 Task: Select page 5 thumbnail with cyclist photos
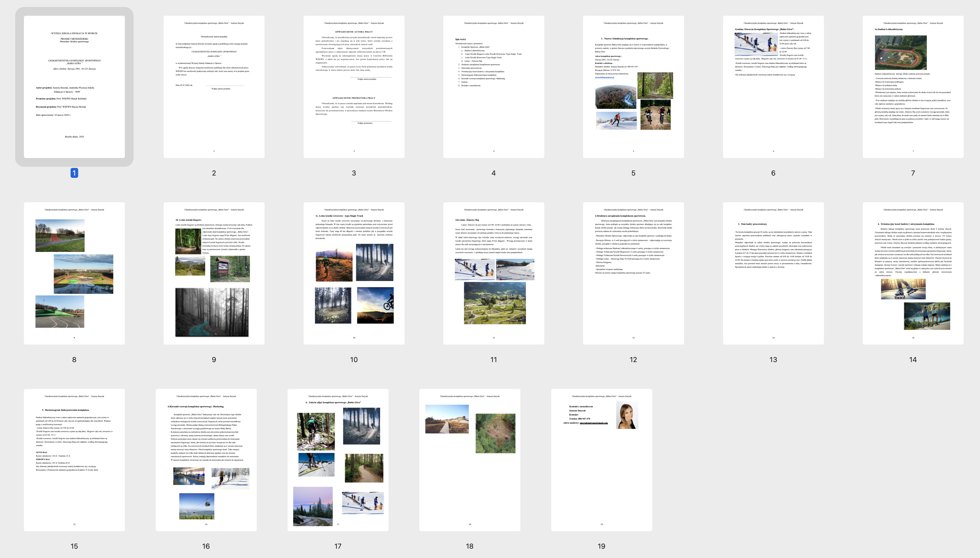(x=633, y=87)
